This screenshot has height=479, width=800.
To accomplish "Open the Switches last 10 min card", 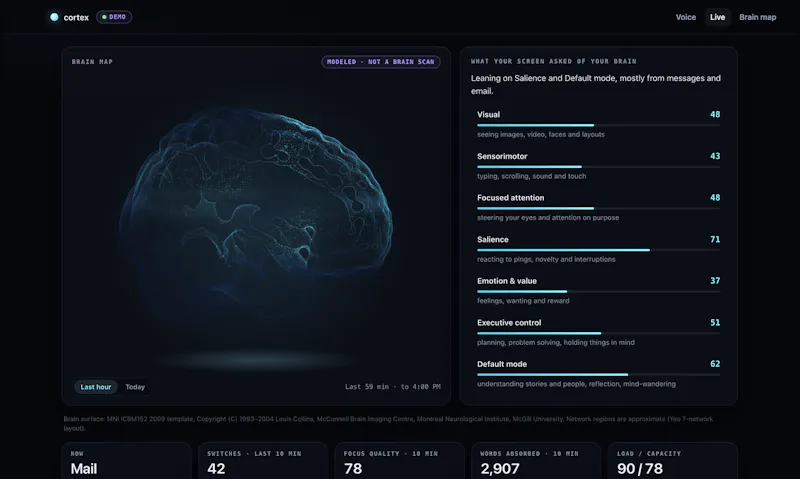I will tap(263, 461).
